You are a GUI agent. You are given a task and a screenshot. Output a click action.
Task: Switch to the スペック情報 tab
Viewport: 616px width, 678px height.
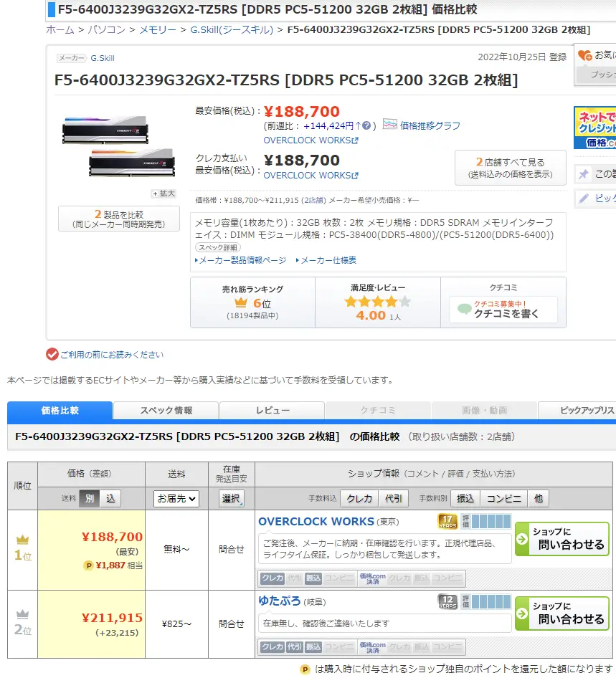166,411
